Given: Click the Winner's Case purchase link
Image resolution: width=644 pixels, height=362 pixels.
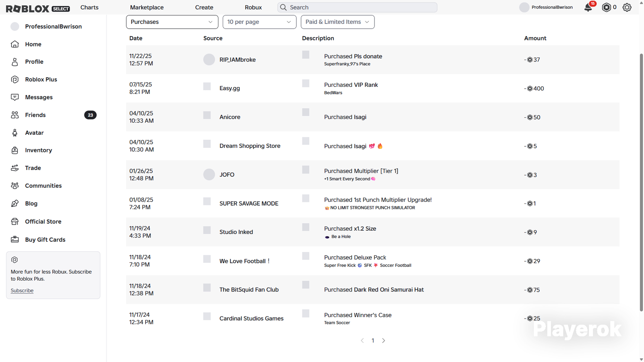Looking at the screenshot, I should tap(373, 315).
